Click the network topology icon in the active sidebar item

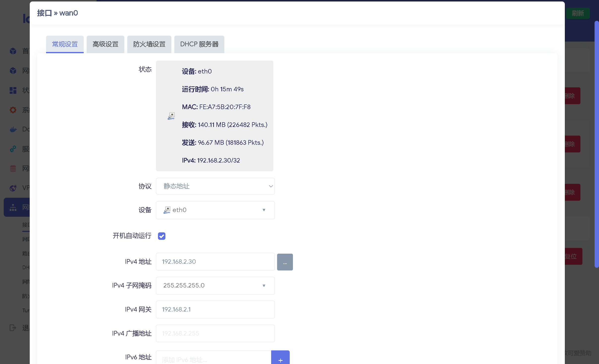(13, 207)
